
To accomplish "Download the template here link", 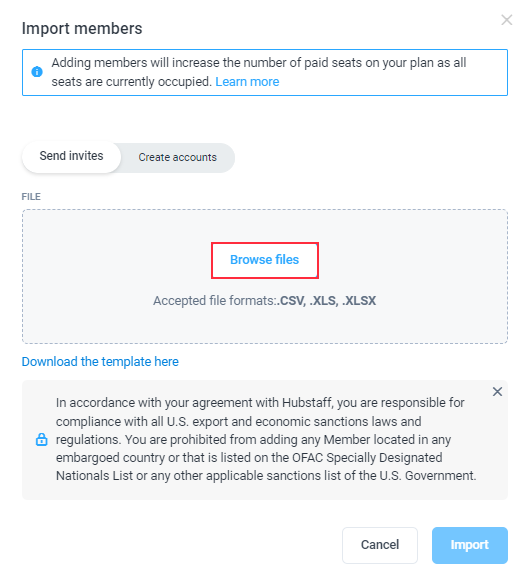I will 100,362.
